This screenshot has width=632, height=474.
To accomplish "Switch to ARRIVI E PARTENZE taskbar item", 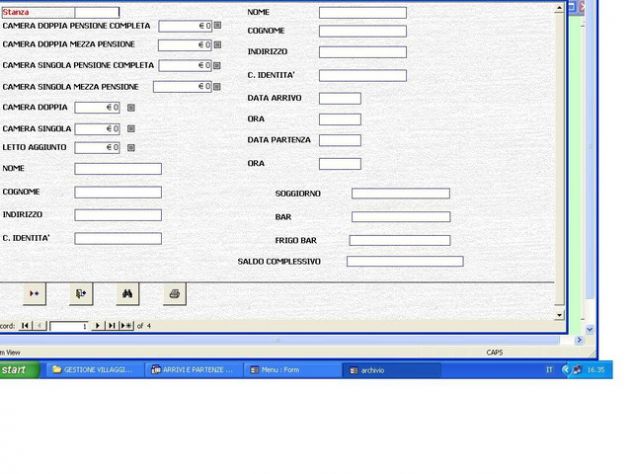I will (195, 370).
